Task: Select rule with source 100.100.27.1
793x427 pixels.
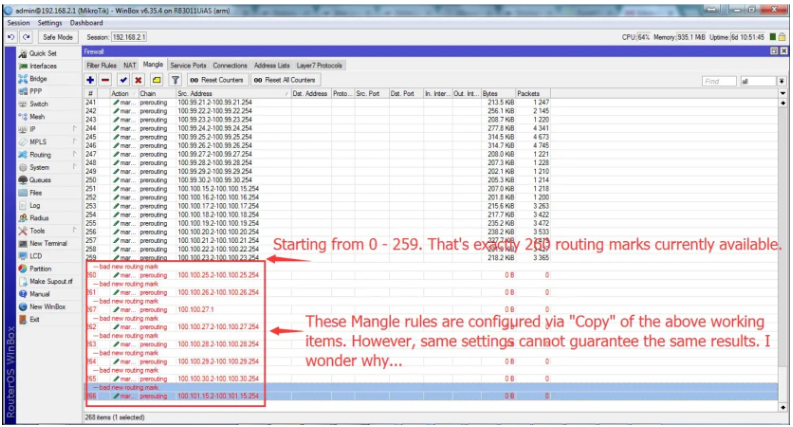Action: click(x=430, y=310)
